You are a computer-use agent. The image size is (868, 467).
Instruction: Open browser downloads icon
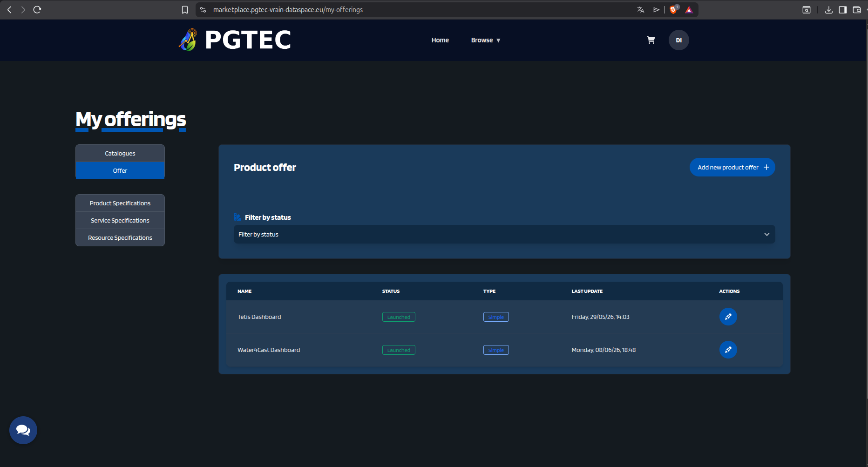[829, 10]
